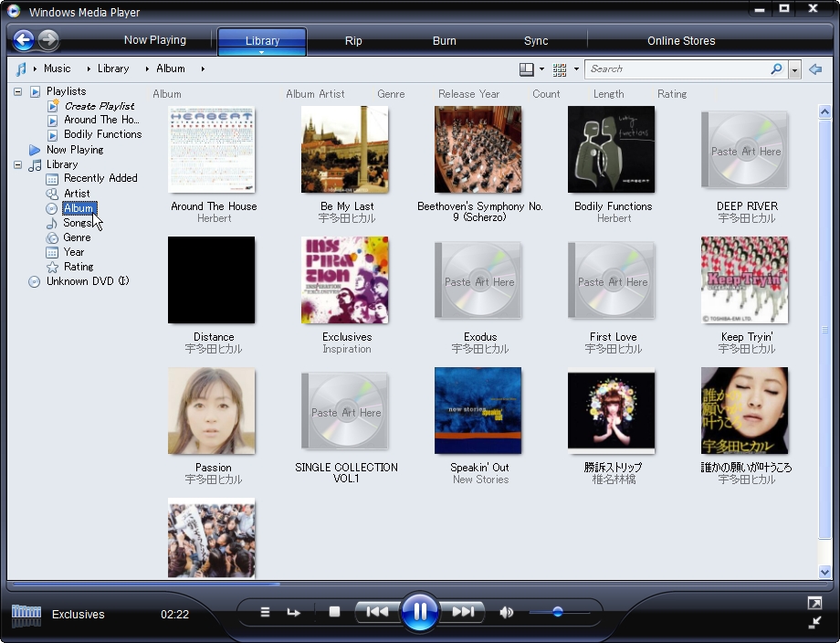This screenshot has width=840, height=643.
Task: Select the Recently Added calendar icon
Action: coord(52,178)
